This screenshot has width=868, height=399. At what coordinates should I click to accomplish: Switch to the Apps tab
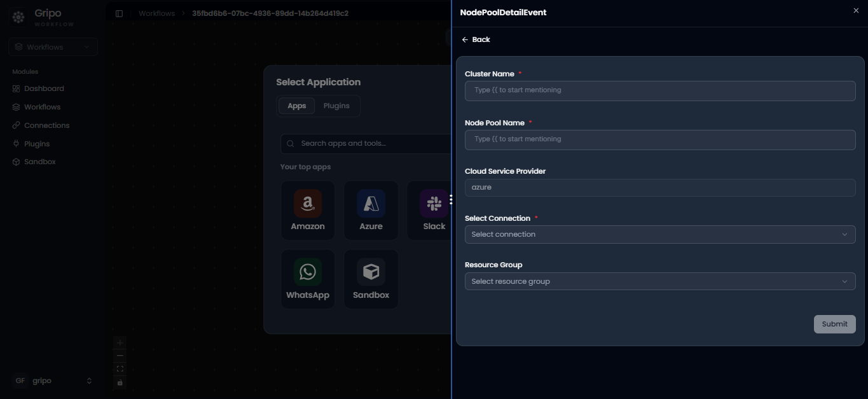click(297, 106)
